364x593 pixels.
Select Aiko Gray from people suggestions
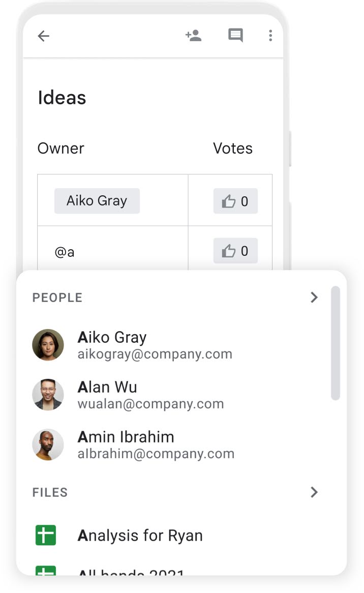click(x=155, y=345)
